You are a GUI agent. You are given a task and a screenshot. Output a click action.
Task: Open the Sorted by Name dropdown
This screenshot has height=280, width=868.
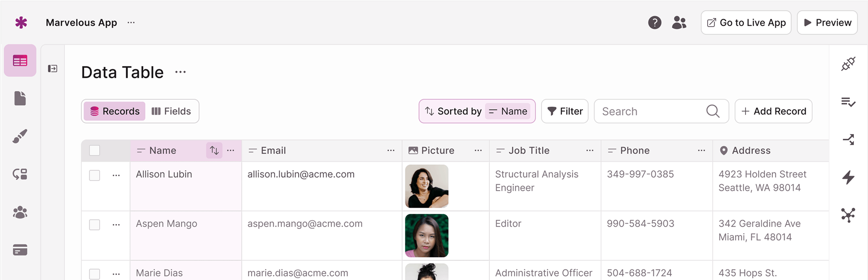tap(476, 111)
